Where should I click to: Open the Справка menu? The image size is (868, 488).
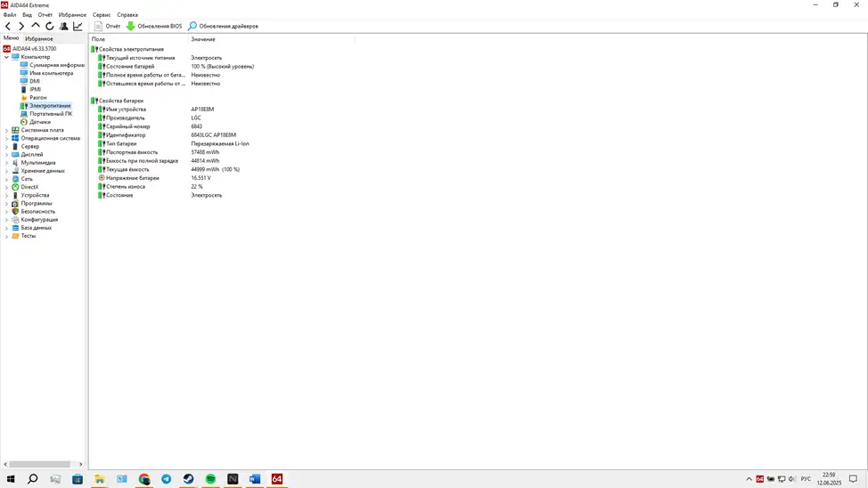[127, 15]
